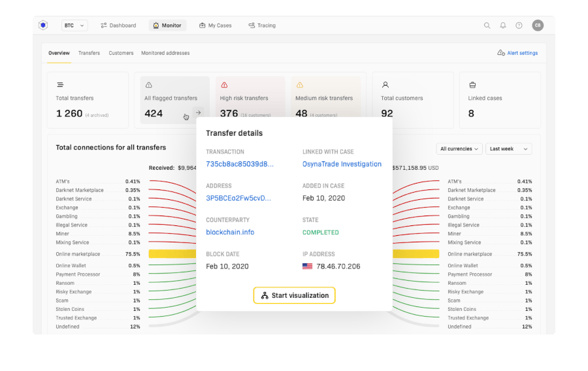Click the help question mark icon
The image size is (588, 371).
tap(519, 25)
